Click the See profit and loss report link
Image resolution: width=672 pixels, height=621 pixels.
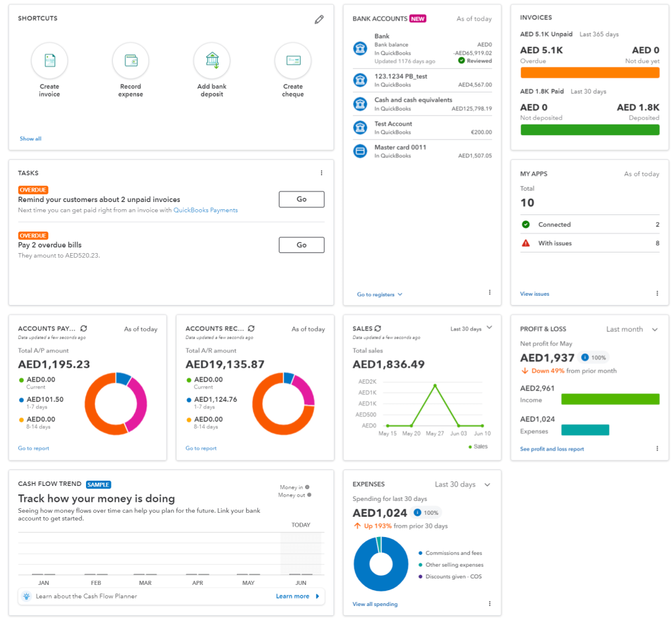(x=552, y=449)
